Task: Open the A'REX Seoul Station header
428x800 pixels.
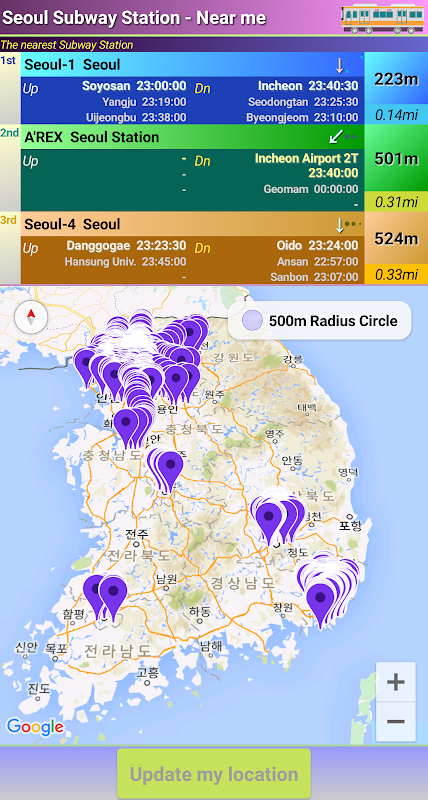Action: (x=192, y=137)
